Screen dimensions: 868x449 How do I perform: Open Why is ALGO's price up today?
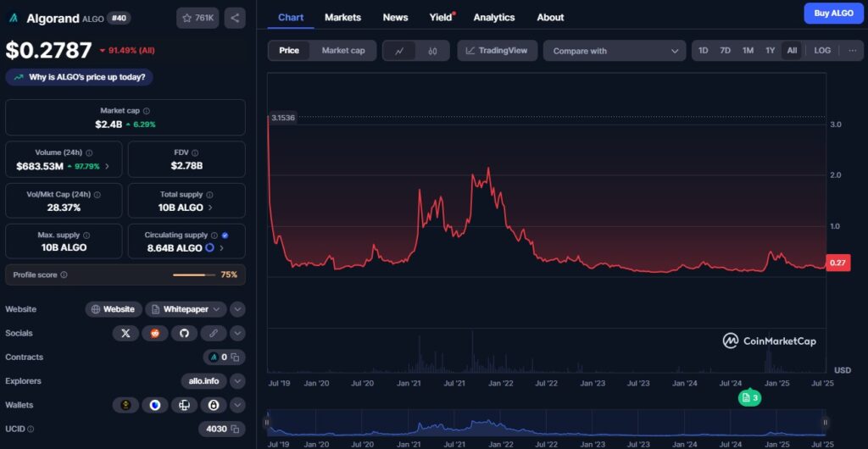pos(80,77)
